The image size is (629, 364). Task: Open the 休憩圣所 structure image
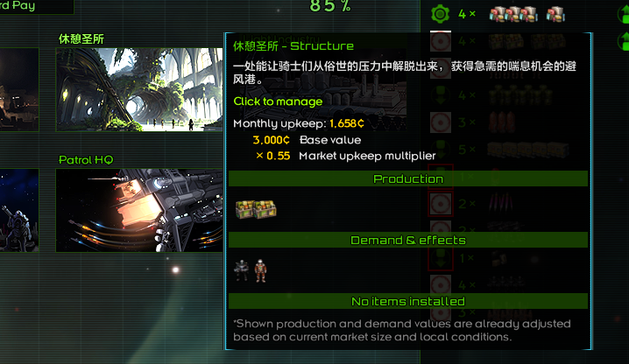(x=139, y=90)
